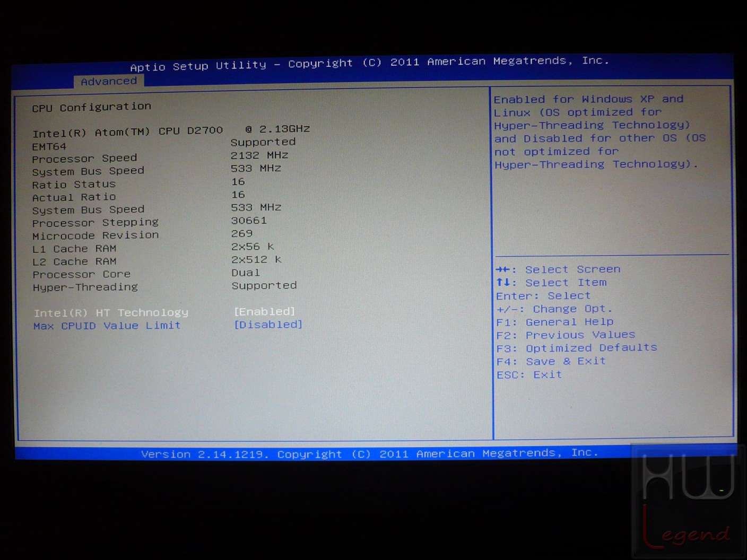The width and height of the screenshot is (747, 560).
Task: Click the 2132 MHz value
Action: coord(259,155)
